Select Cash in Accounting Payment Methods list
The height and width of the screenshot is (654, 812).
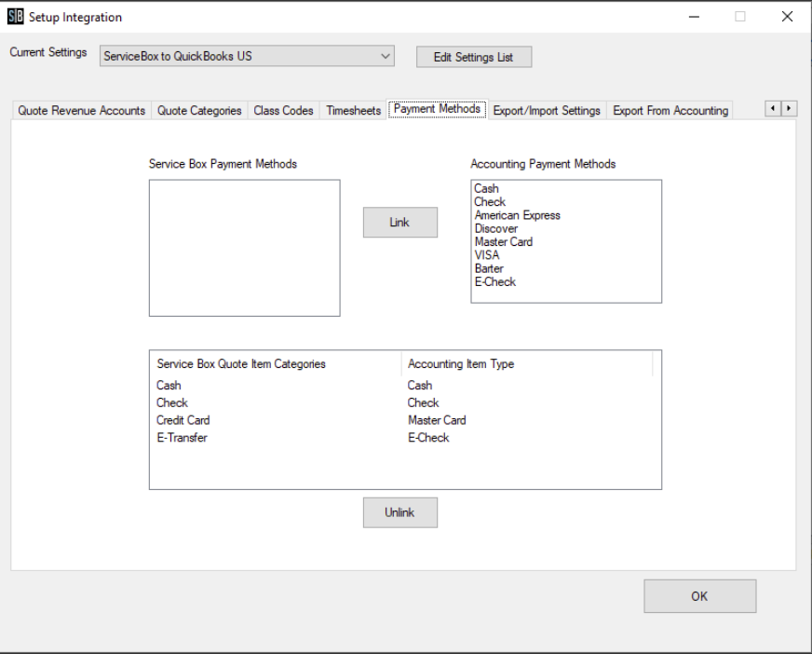tap(486, 188)
